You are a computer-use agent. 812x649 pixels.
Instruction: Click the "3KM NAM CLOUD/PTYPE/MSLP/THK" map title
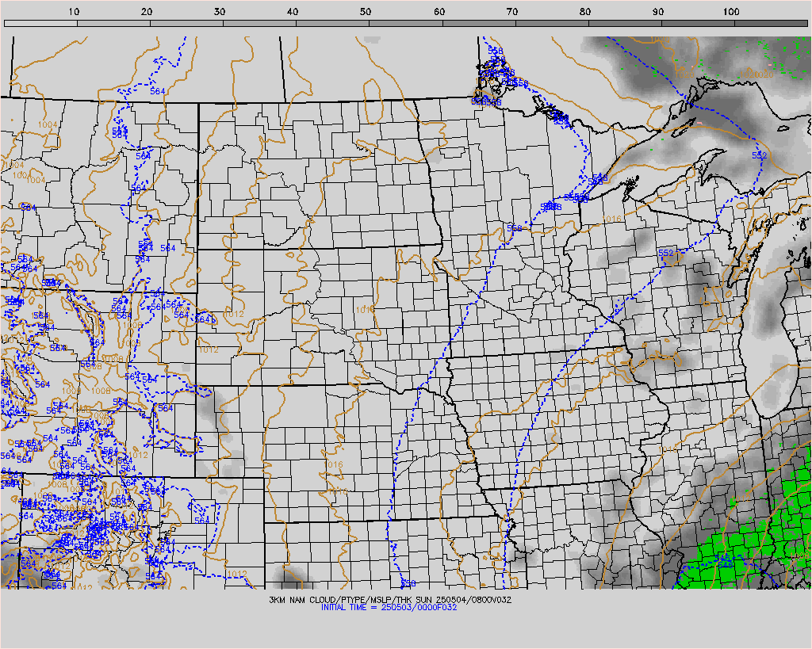(x=341, y=600)
